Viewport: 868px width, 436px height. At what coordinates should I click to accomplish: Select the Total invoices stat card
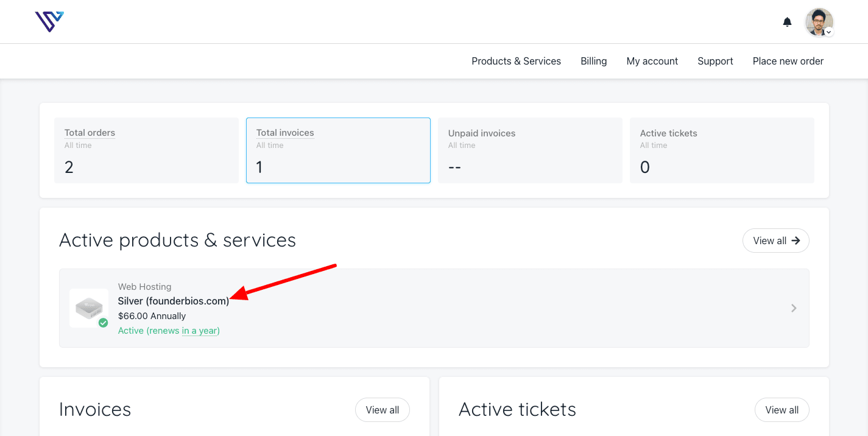coord(338,150)
